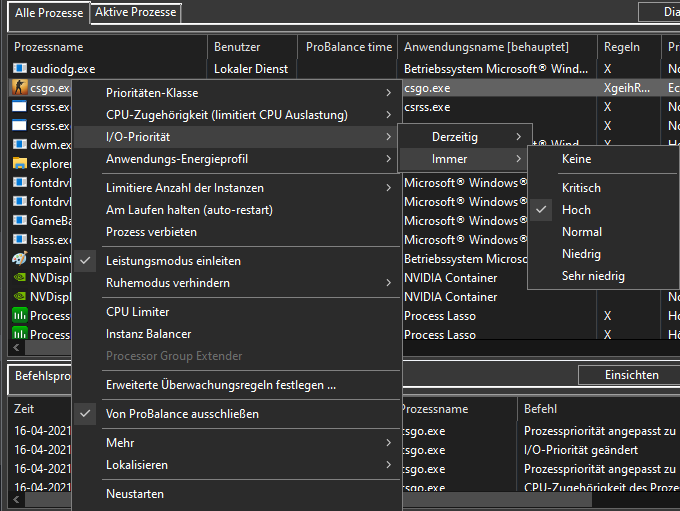
Task: Click the first NVDisplay NVIDIA icon
Action: 20,277
